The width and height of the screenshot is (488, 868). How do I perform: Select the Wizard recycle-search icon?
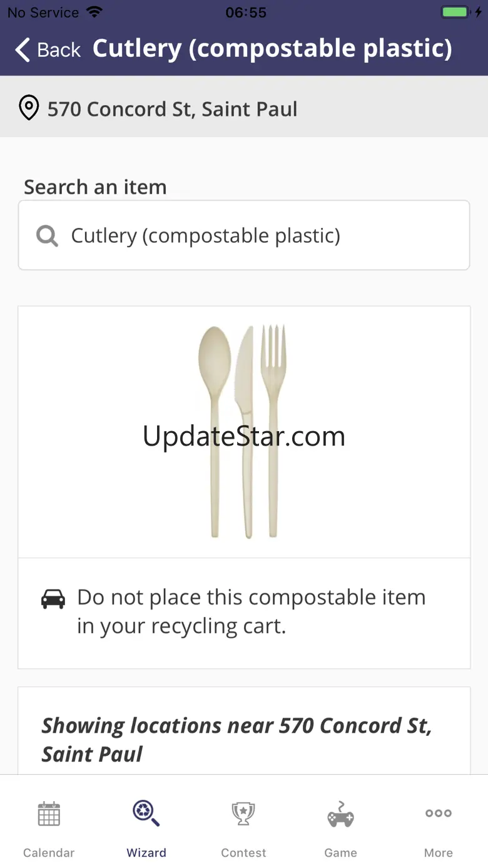coord(146,814)
